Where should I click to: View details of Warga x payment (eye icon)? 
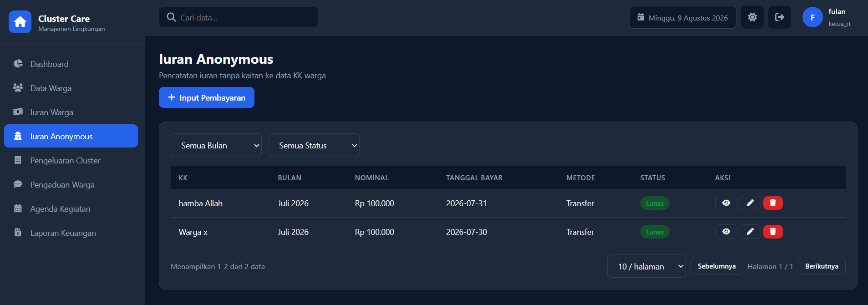[726, 232]
